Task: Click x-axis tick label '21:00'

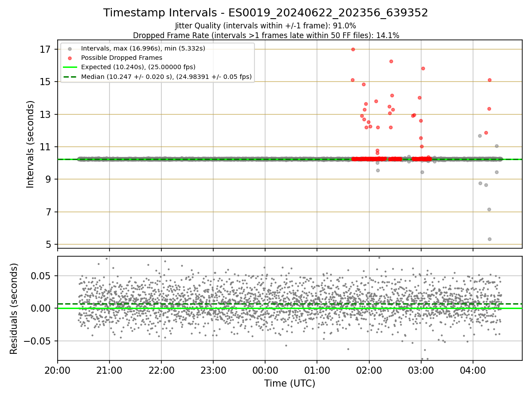Action: pos(110,370)
